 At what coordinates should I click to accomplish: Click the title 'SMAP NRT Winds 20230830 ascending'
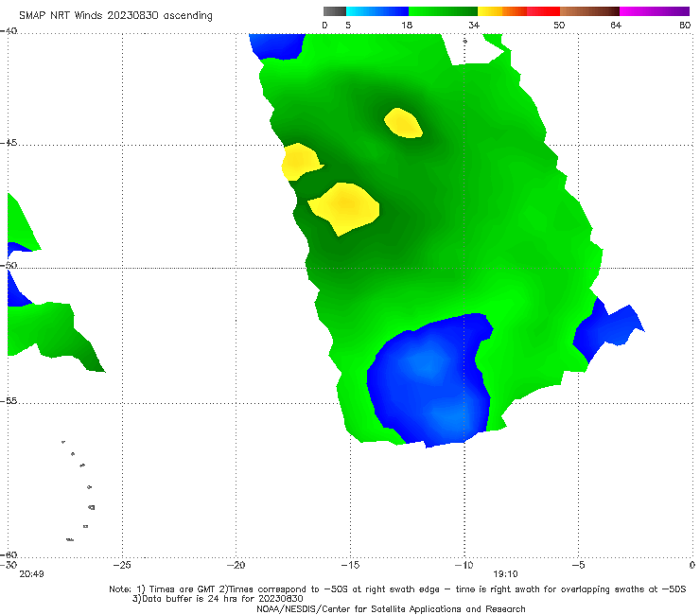pyautogui.click(x=115, y=15)
